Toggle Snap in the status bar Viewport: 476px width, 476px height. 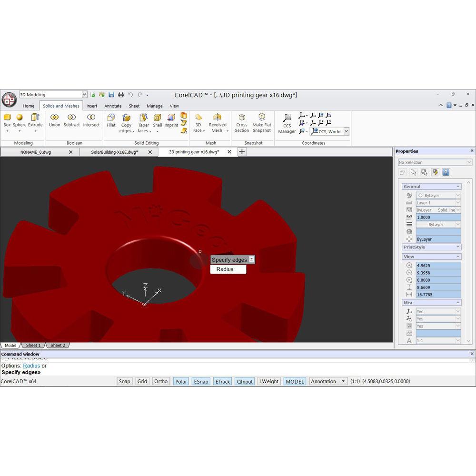[x=124, y=381]
